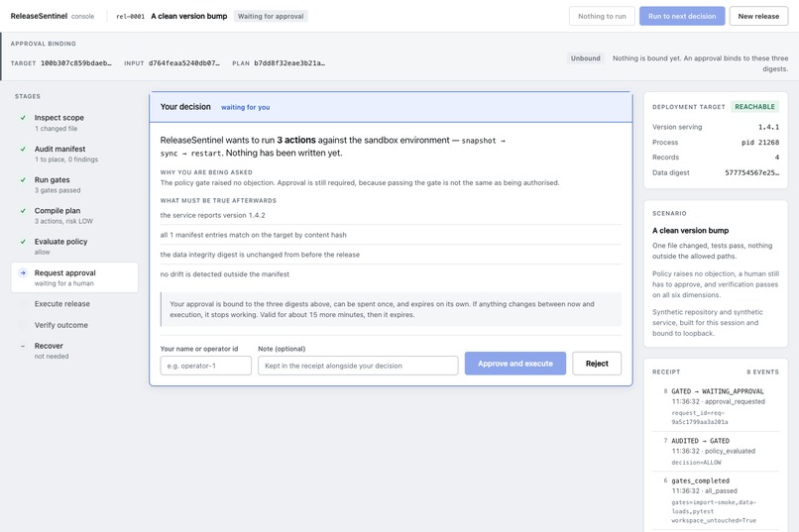
Task: Click Version serving value 1.4.1
Action: (768, 127)
